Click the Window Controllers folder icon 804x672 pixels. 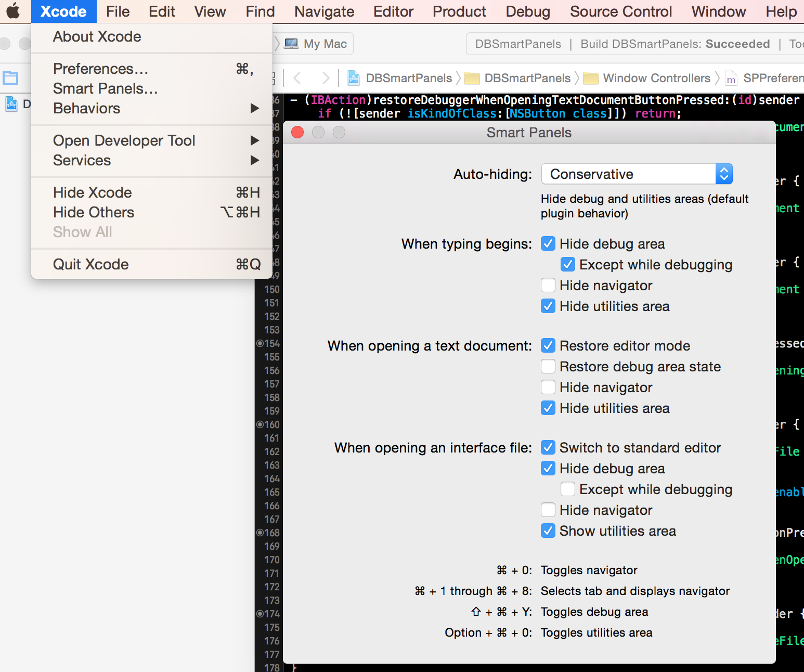tap(591, 79)
